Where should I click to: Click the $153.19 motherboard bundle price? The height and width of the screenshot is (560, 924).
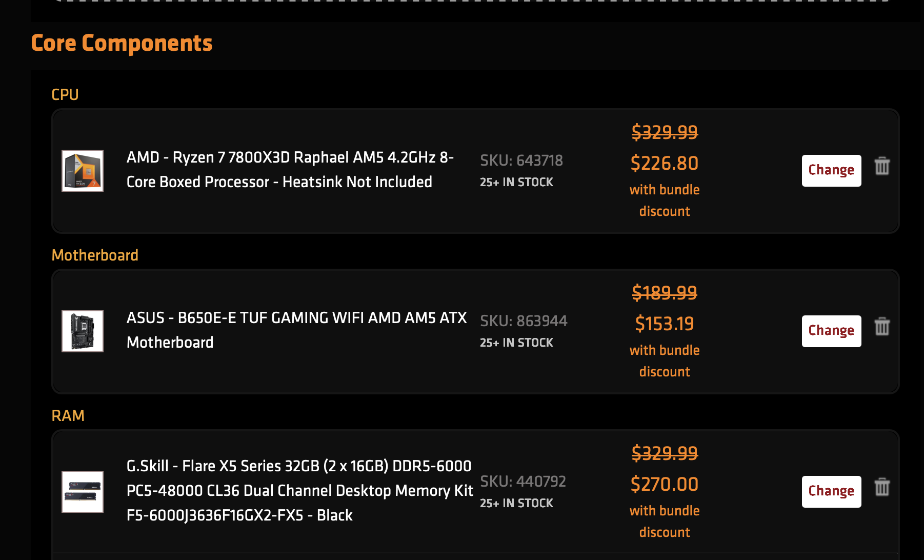(x=665, y=324)
